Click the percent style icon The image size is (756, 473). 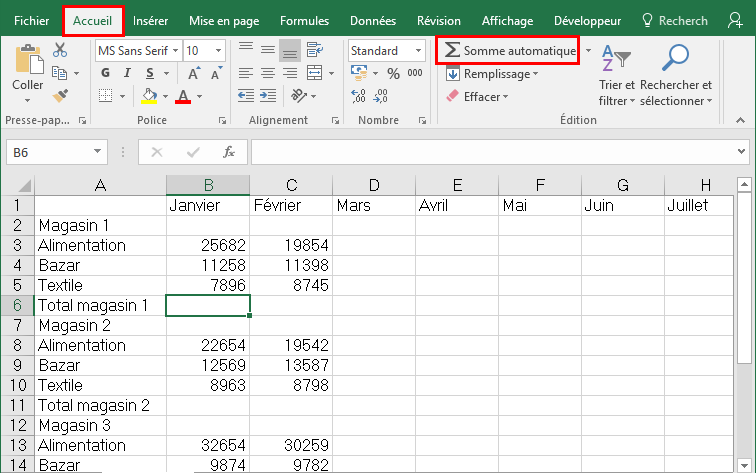click(x=392, y=73)
